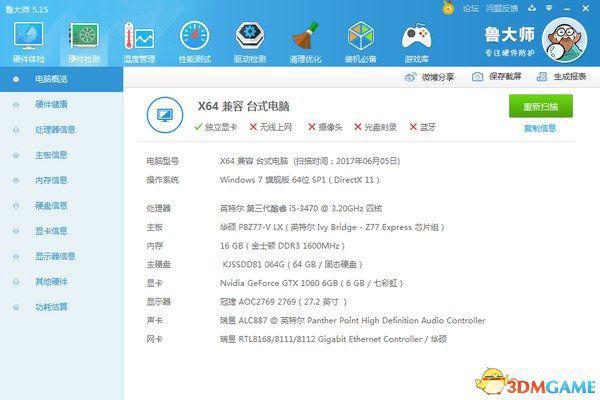This screenshot has width=600, height=400.
Task: Click the 16 GB 金士顿 DDR3 memory value
Action: coord(282,246)
